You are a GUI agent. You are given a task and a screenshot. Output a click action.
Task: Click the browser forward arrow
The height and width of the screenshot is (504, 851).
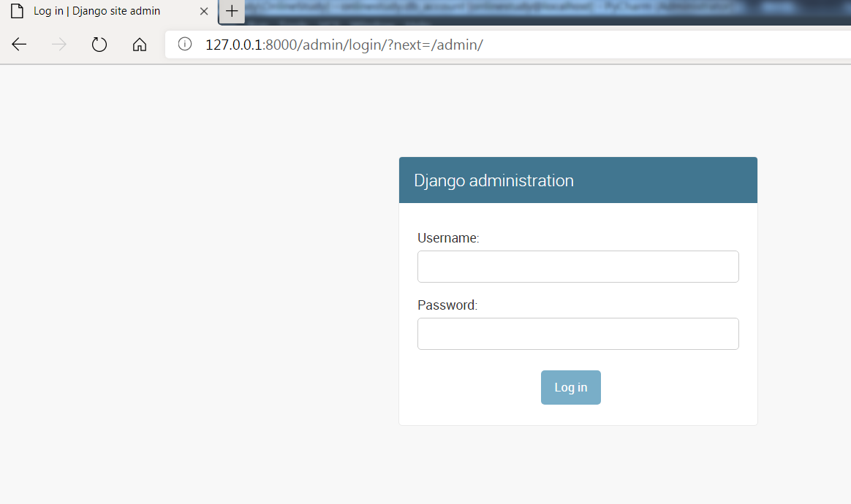(x=59, y=45)
